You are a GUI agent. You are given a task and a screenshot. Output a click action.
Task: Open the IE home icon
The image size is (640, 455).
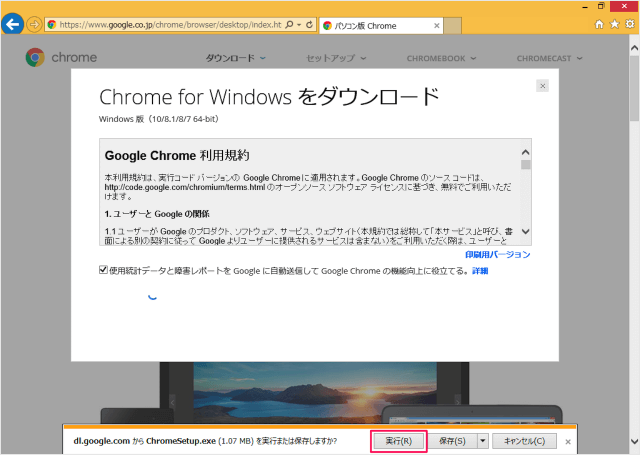(x=599, y=24)
